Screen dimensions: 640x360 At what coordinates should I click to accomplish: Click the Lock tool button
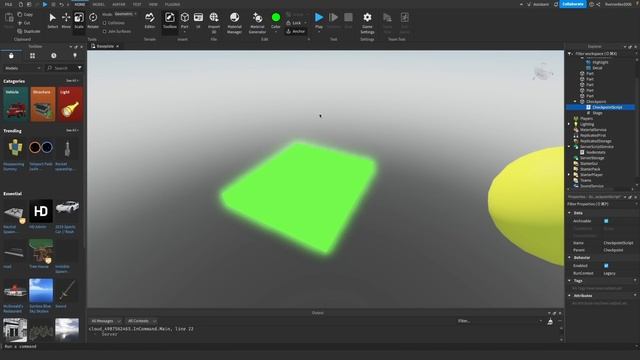293,23
